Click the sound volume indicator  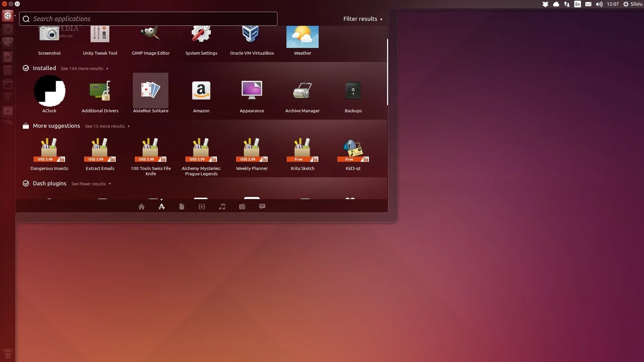click(x=599, y=4)
